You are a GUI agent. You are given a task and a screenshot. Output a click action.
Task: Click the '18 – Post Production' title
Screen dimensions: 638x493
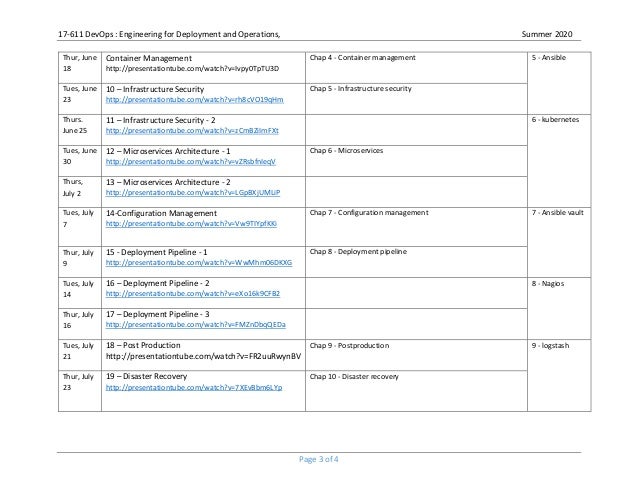click(143, 345)
